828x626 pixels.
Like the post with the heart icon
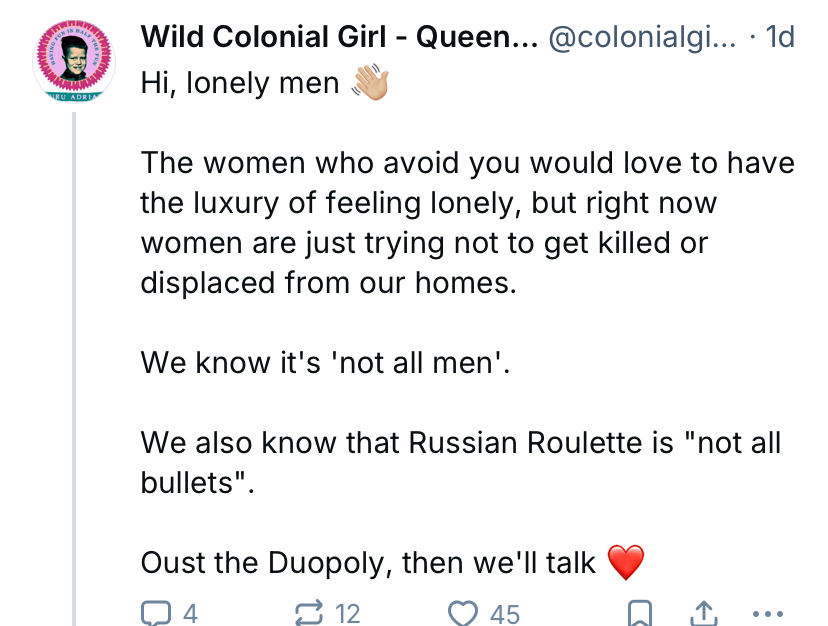(463, 611)
